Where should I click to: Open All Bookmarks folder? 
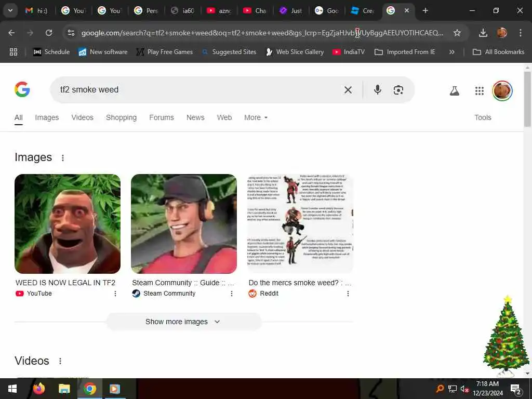tap(498, 52)
